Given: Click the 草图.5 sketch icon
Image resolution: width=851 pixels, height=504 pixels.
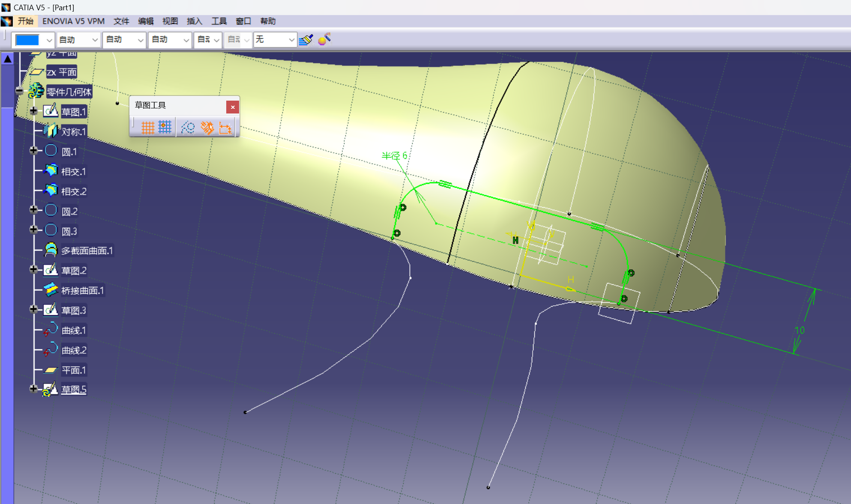Looking at the screenshot, I should click(50, 389).
